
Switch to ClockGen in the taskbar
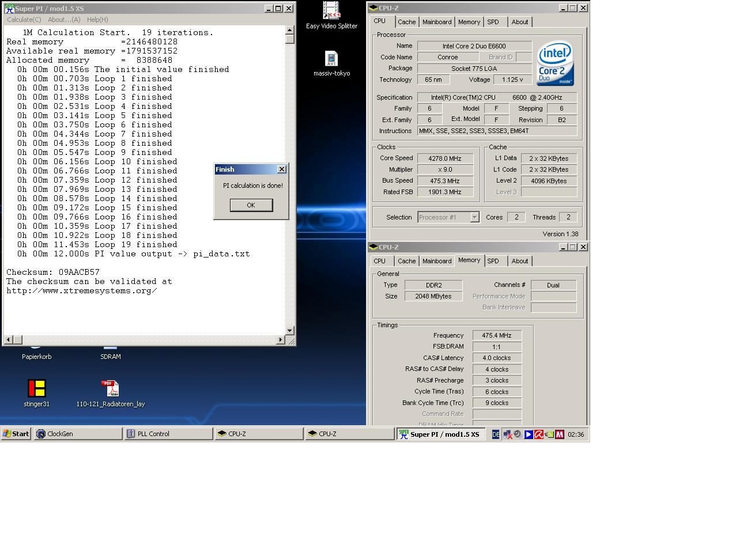[78, 434]
